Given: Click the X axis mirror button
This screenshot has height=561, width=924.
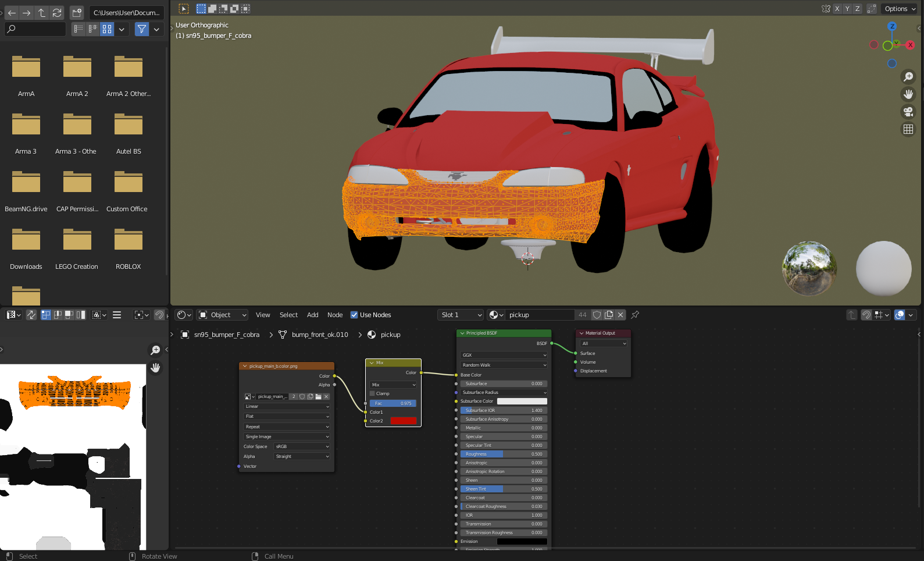Looking at the screenshot, I should coord(837,9).
